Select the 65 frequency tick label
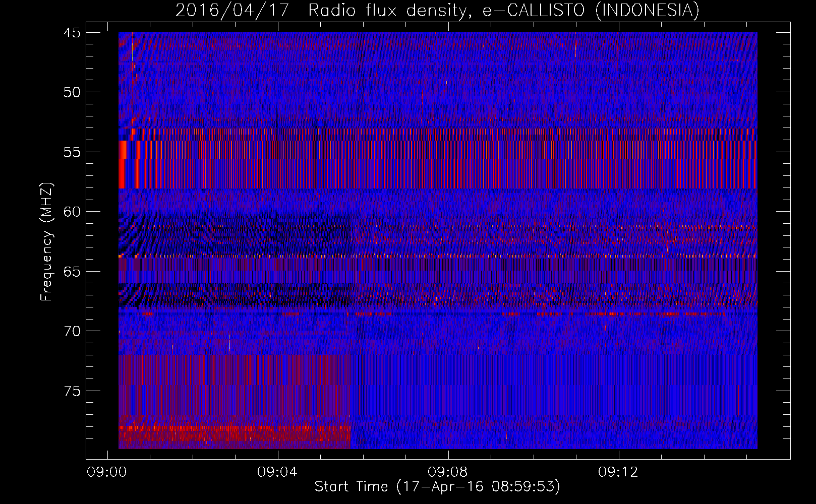 click(72, 272)
